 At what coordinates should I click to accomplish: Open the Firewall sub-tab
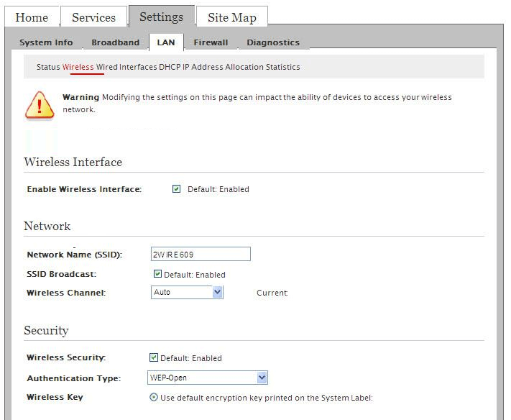click(x=211, y=42)
